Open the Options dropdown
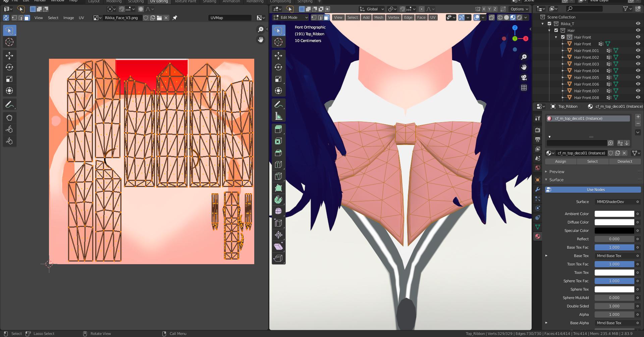 [519, 9]
